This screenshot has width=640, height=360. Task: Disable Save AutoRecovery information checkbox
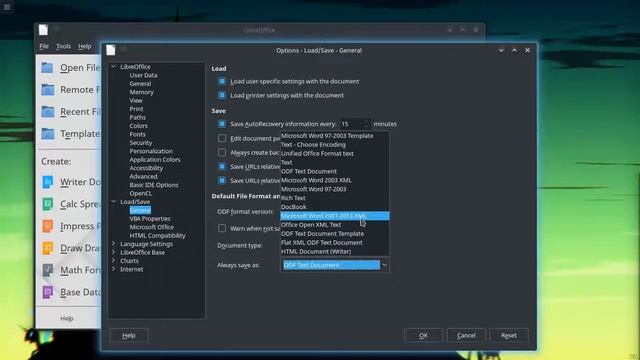[222, 124]
